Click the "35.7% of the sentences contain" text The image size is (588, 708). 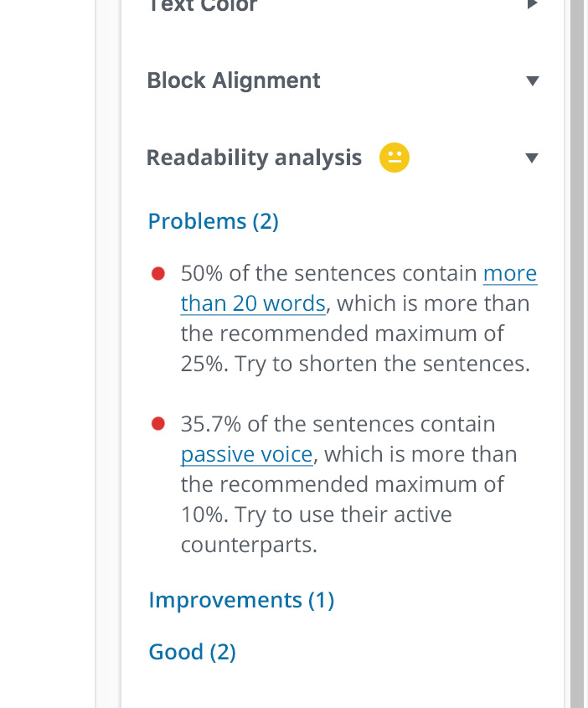[338, 424]
